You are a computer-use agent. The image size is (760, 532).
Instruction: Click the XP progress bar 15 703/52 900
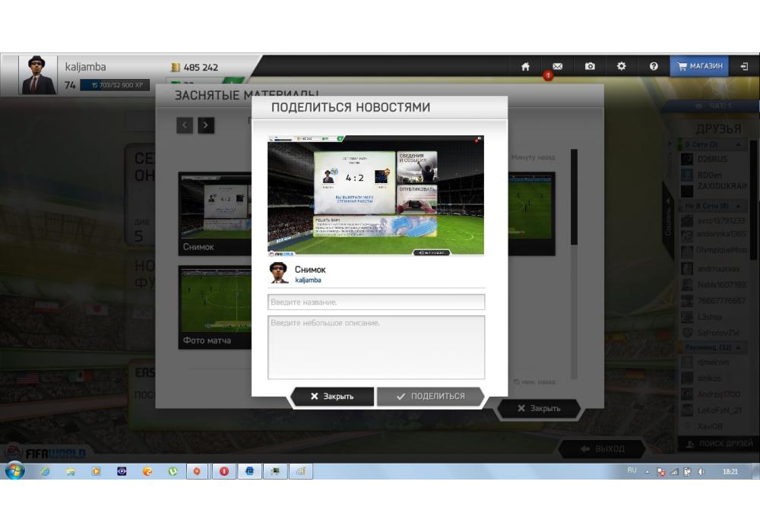click(115, 85)
